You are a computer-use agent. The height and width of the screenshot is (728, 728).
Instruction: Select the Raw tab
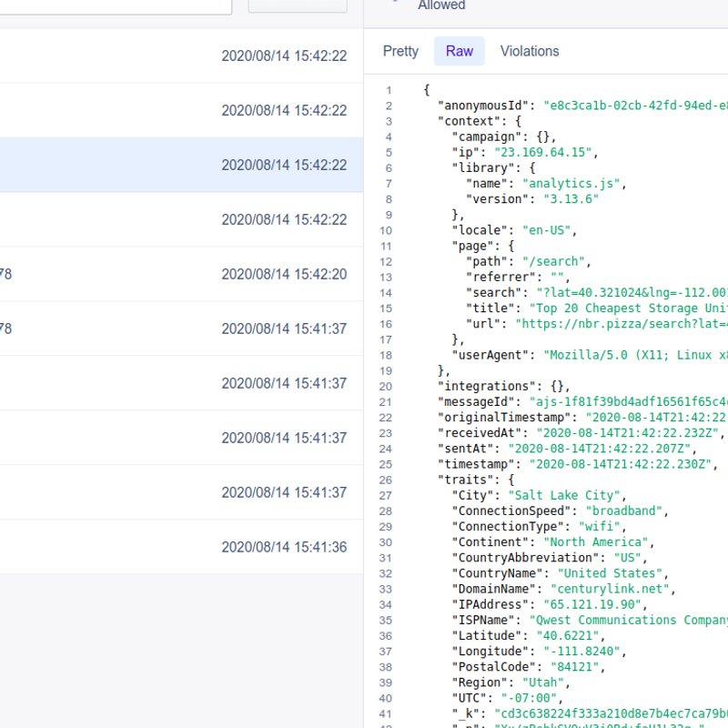460,51
